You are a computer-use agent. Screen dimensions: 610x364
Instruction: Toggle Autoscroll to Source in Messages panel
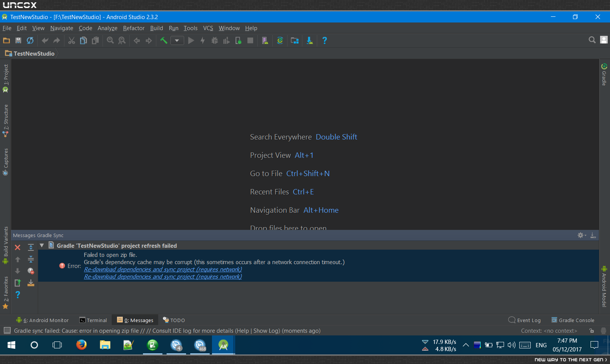tap(31, 283)
